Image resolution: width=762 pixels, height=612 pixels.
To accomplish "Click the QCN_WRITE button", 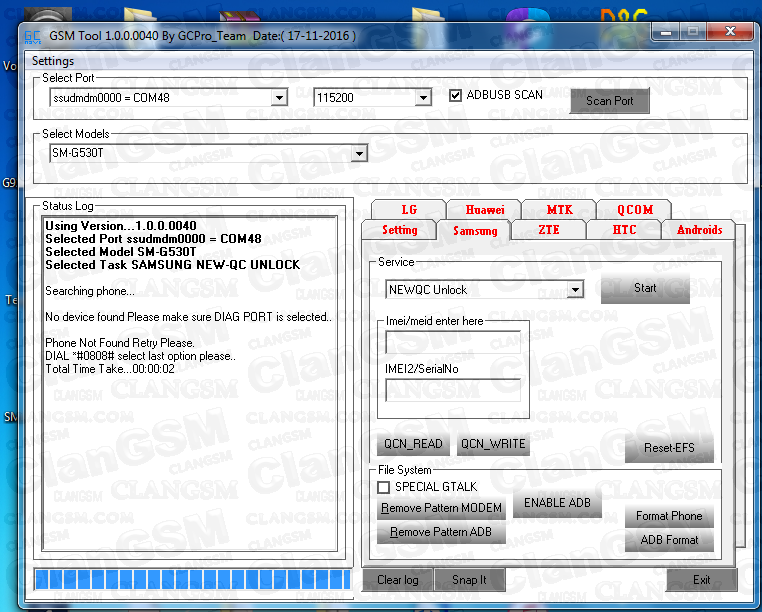I will (493, 444).
